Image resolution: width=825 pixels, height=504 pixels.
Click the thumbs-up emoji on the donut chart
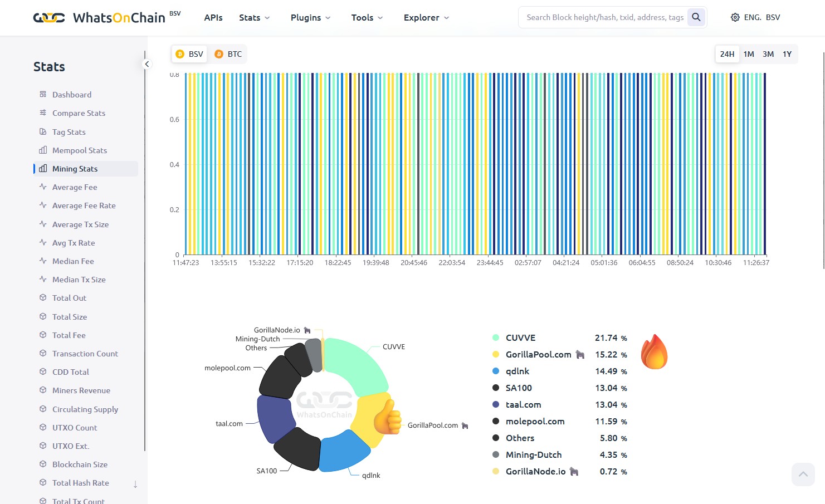(388, 417)
